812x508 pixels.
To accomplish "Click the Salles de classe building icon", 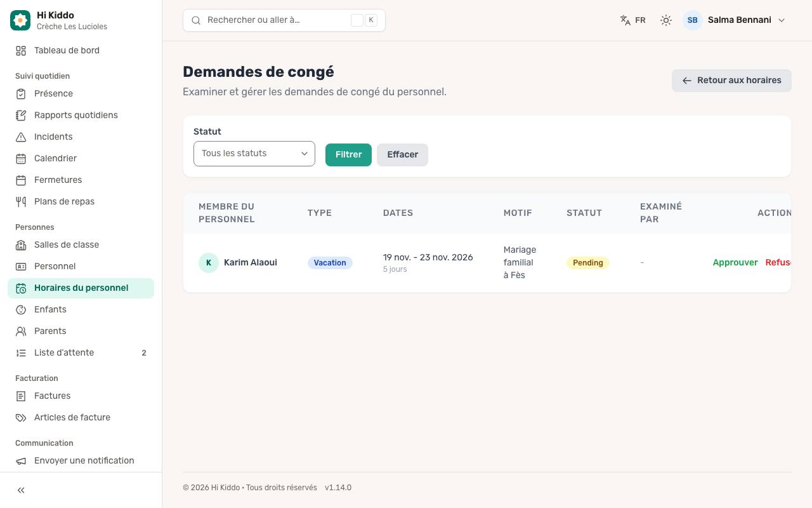I will [x=21, y=245].
